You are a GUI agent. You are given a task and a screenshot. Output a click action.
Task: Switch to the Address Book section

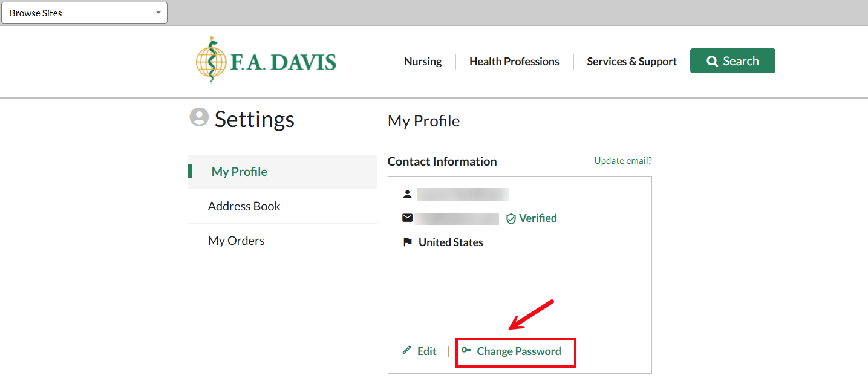pos(244,206)
